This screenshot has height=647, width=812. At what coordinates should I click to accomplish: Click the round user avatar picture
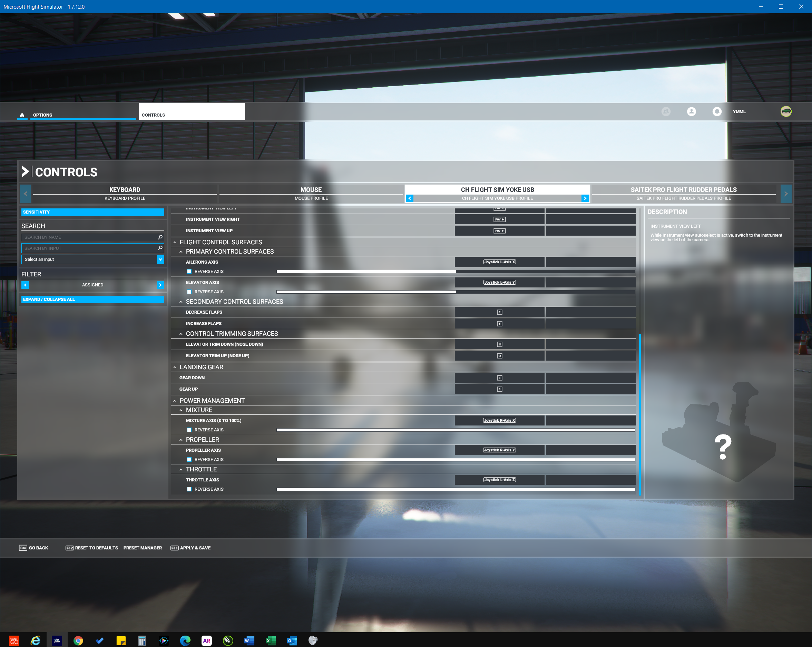point(786,111)
